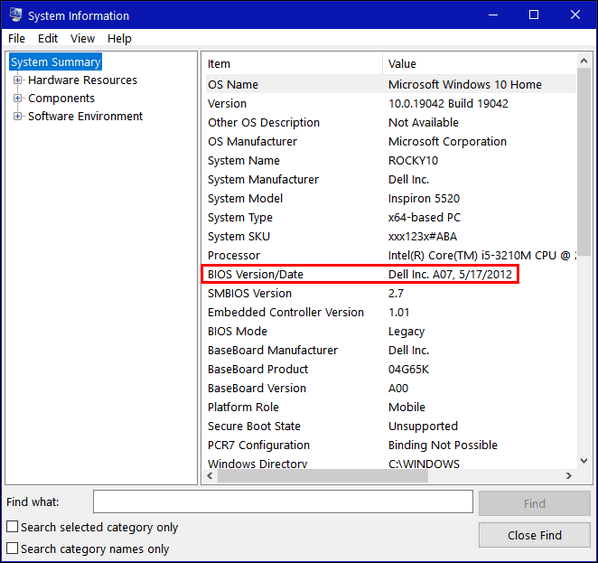This screenshot has height=563, width=598.
Task: Select the System Name row
Action: [391, 161]
